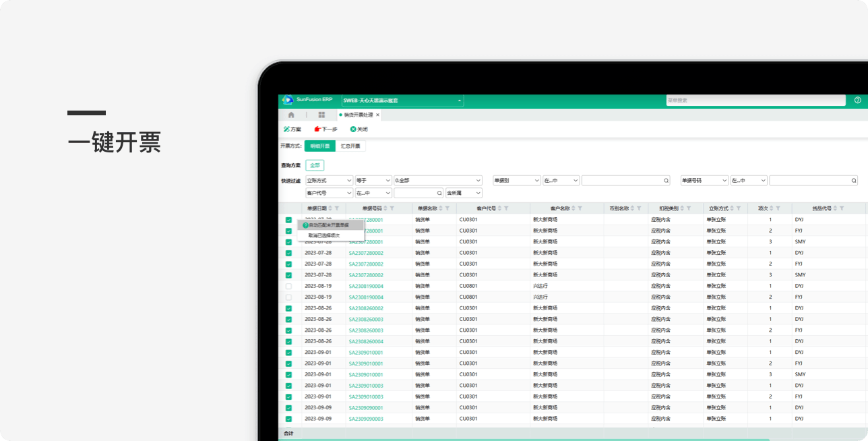
Task: Select 自动匹配未开票单据 context menu item
Action: 331,225
